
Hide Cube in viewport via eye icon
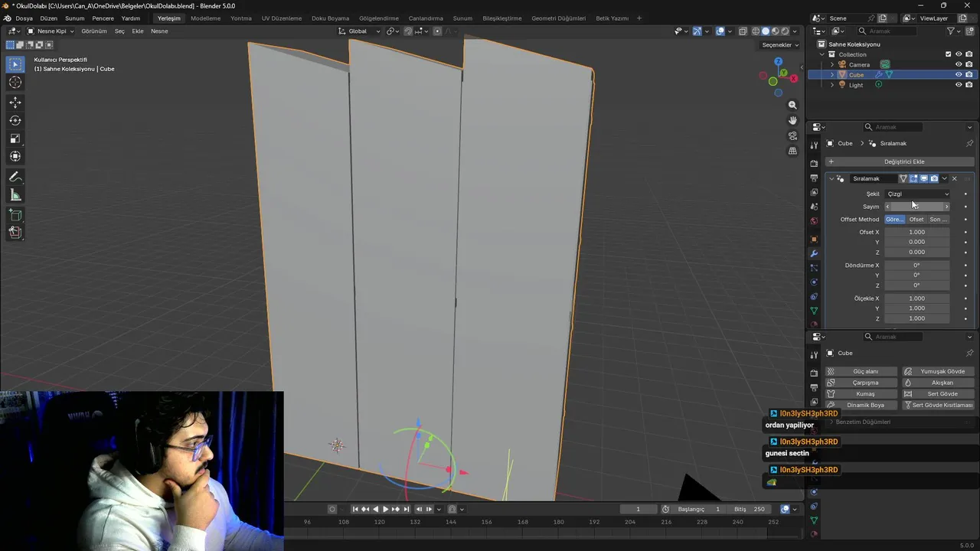click(958, 75)
